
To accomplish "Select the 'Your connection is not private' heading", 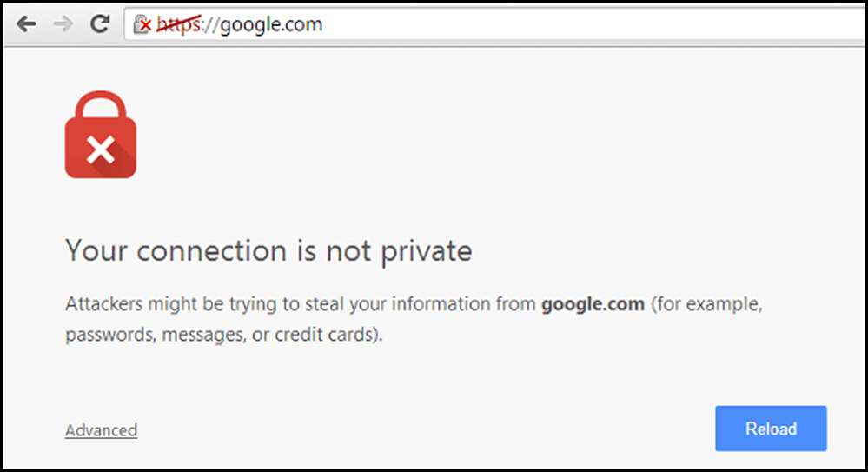I will [x=268, y=251].
